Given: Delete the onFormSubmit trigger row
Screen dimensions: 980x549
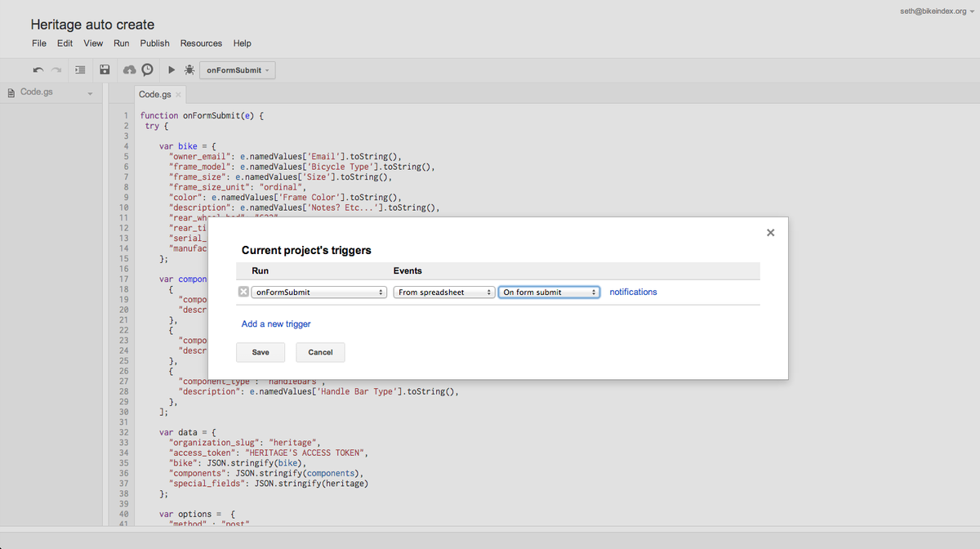Looking at the screenshot, I should point(243,291).
